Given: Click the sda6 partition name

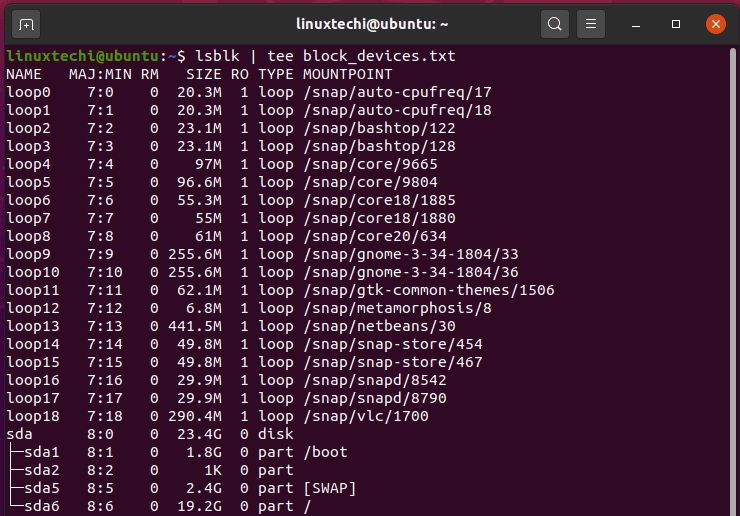Looking at the screenshot, I should pos(42,506).
